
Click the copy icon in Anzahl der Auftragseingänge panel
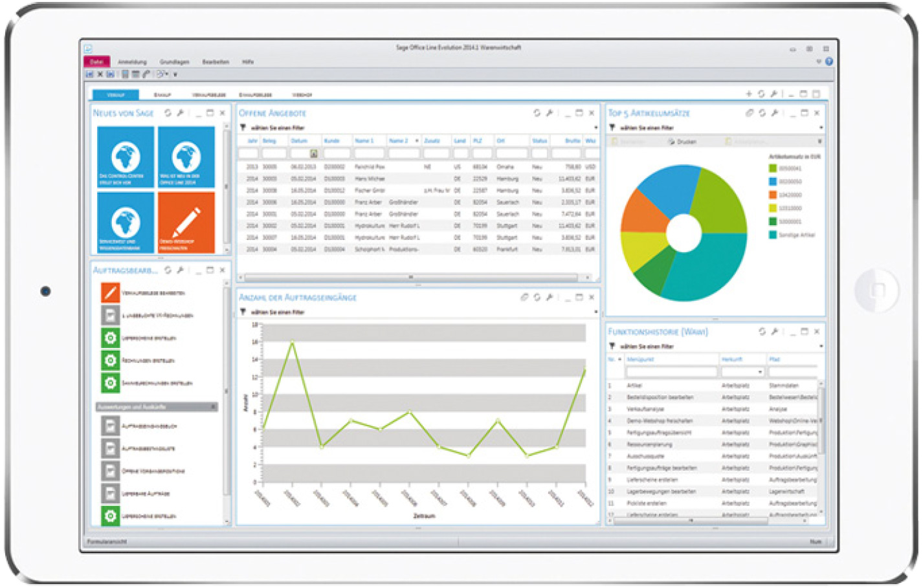(524, 297)
